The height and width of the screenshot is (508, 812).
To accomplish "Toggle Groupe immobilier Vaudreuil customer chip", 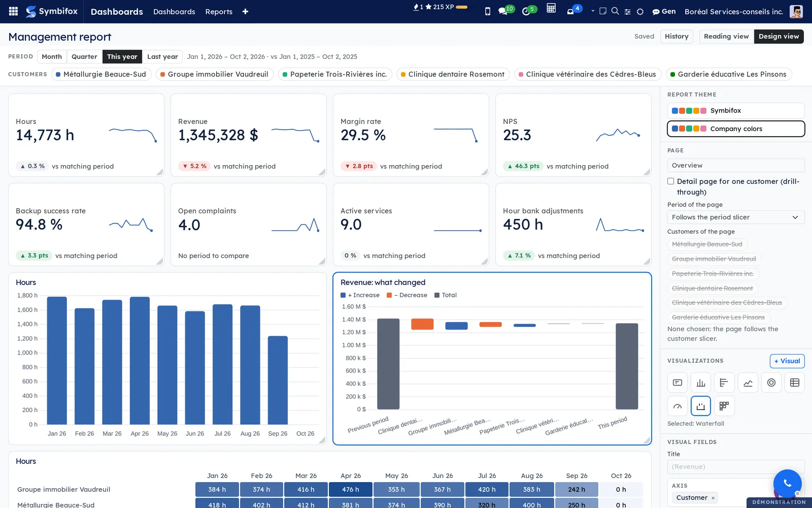I will [215, 74].
